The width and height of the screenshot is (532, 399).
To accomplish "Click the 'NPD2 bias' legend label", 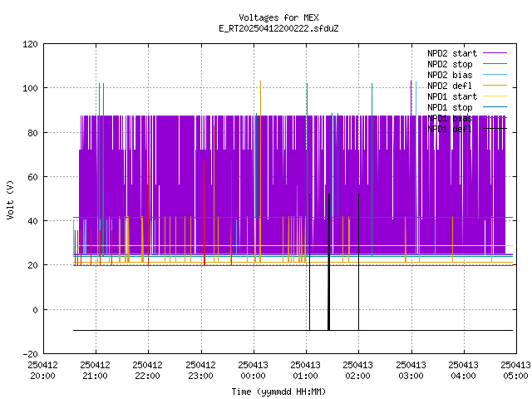I will pyautogui.click(x=450, y=75).
